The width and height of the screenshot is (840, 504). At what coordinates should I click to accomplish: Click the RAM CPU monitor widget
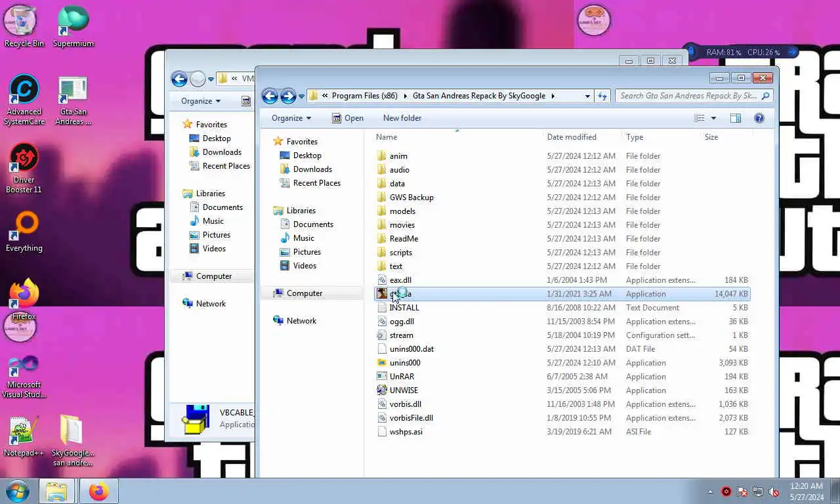[x=743, y=52]
